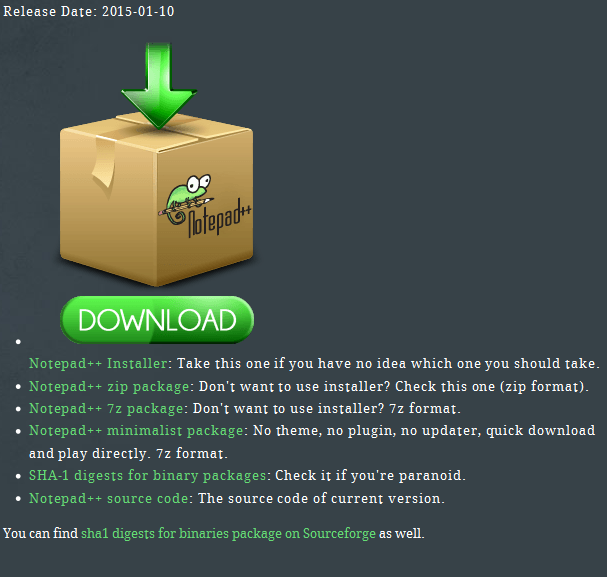
Task: Click the Release Date 2015-01-10 text
Action: tap(89, 11)
